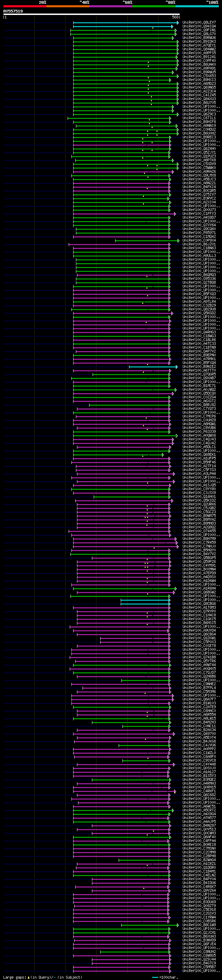222x980 pixels.
Task: Select hit label UniRef100_Q94IQ4
Action: (x=199, y=26)
